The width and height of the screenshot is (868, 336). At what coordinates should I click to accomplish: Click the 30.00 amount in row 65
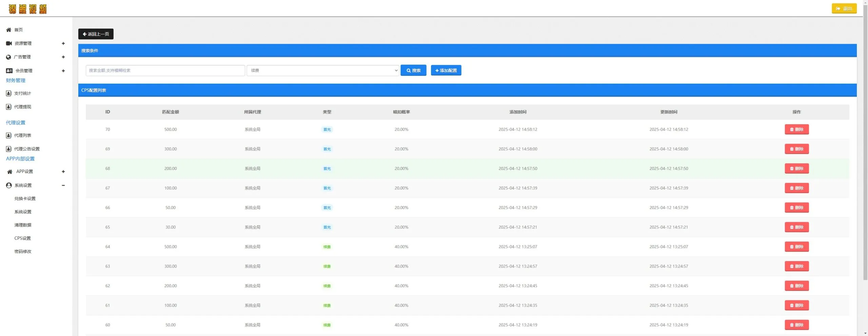tap(171, 227)
